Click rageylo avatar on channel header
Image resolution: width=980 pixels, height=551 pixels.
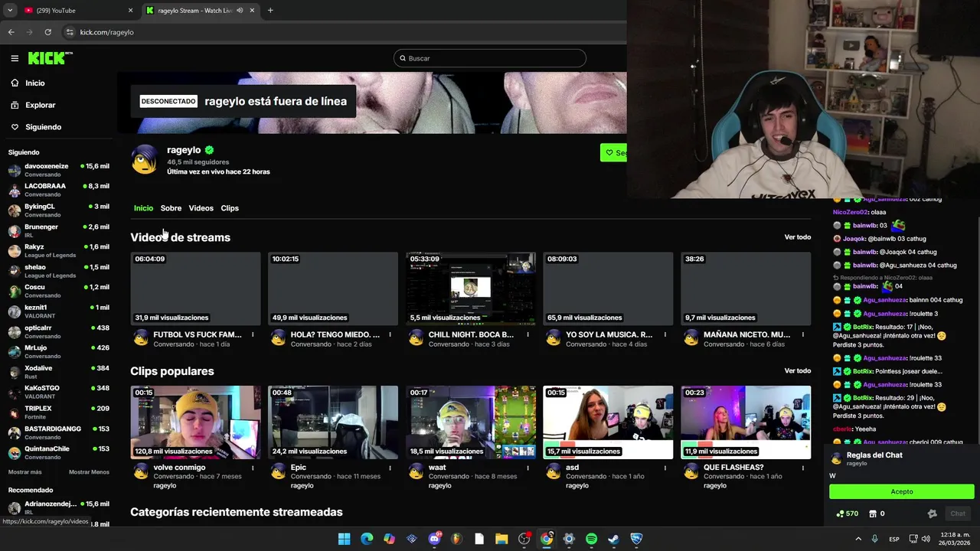[145, 159]
